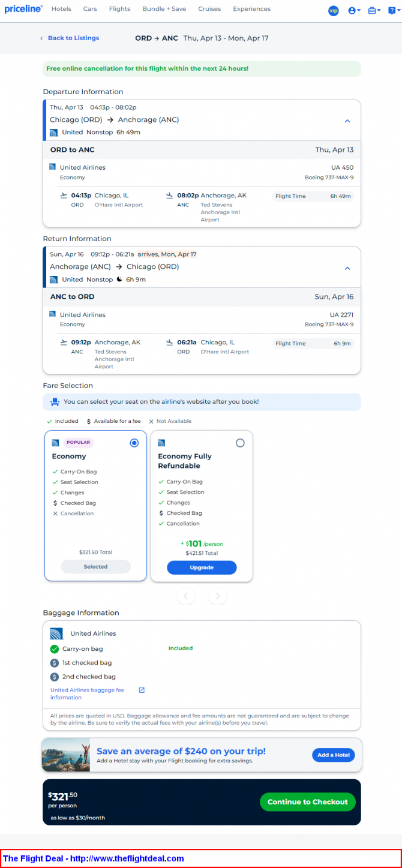The width and height of the screenshot is (402, 868).
Task: Collapse the departure flight details chevron
Action: tap(347, 121)
